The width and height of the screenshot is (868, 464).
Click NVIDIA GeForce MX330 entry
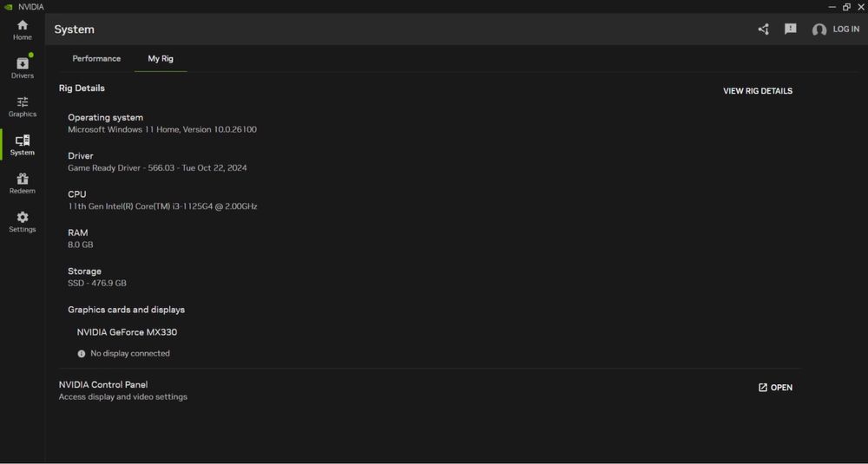[127, 332]
